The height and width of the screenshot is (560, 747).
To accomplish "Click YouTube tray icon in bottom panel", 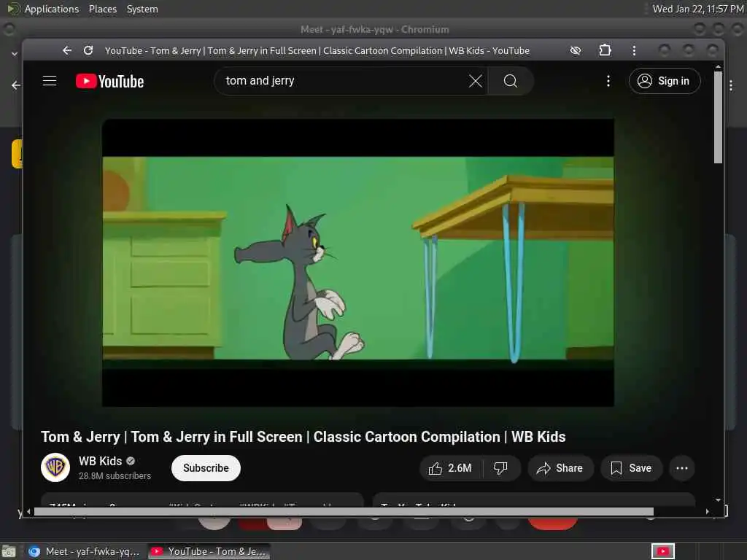I will point(662,551).
